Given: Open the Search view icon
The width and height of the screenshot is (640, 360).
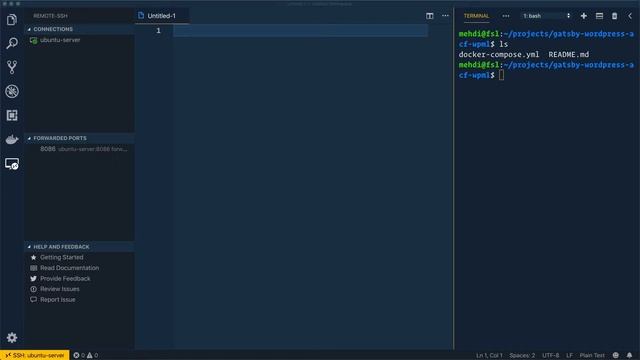Looking at the screenshot, I should [x=12, y=43].
